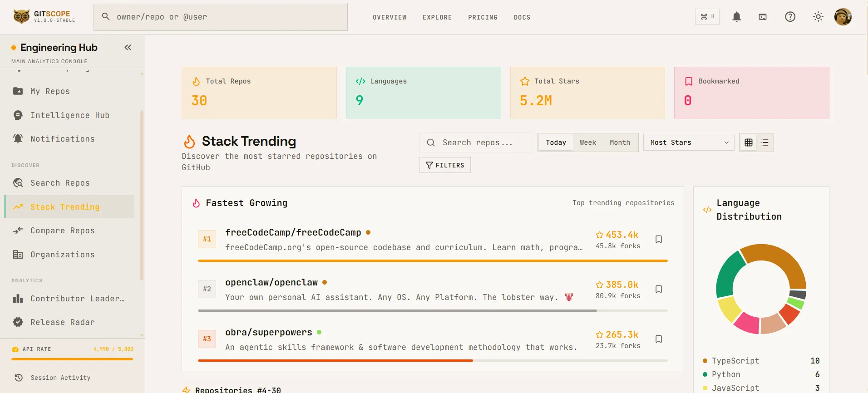Switch the time range to Week
Viewport: 868px width, 393px height.
click(x=588, y=142)
